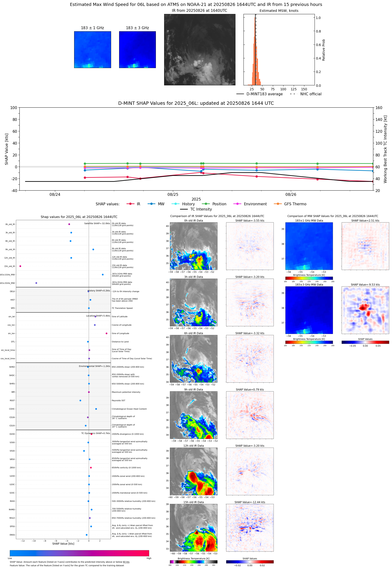Select the 0h old IR Data image
The image size is (392, 568).
194,246
